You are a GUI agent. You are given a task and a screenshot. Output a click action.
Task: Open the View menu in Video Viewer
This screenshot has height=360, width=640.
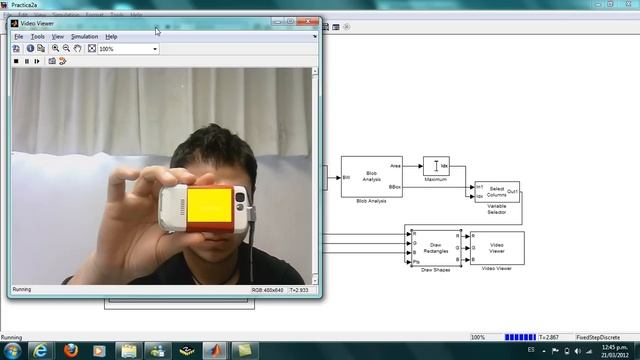tap(58, 37)
